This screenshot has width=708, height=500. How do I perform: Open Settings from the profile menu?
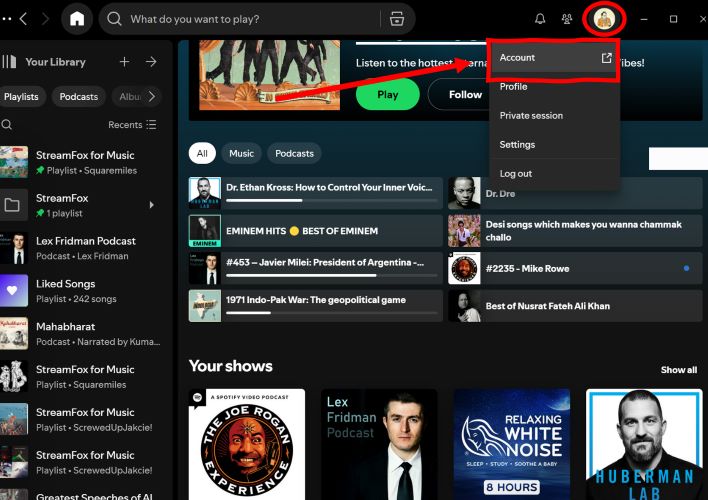[x=554, y=145]
